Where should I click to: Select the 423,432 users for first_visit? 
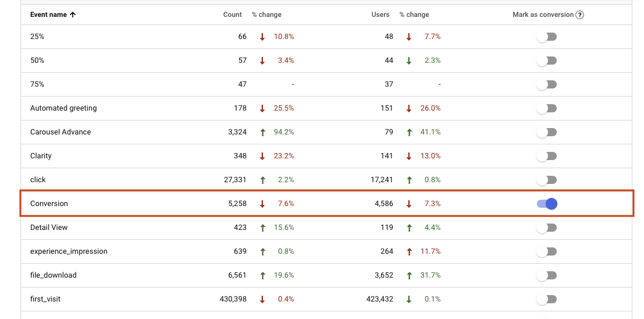click(x=379, y=299)
